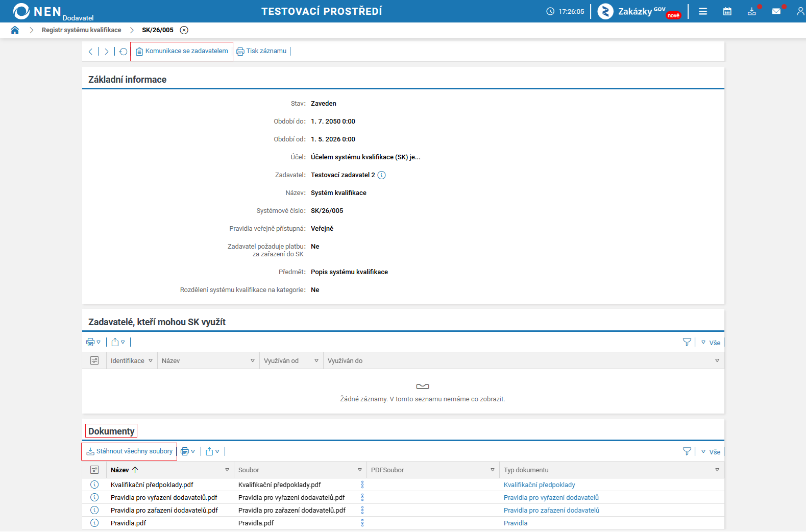This screenshot has height=532, width=806.
Task: Navigate to previous record arrow
Action: [x=90, y=52]
